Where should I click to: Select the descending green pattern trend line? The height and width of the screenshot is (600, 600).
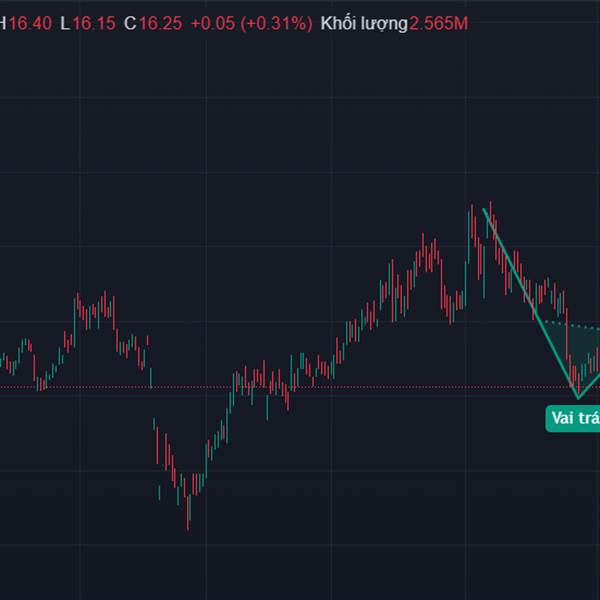[x=530, y=301]
